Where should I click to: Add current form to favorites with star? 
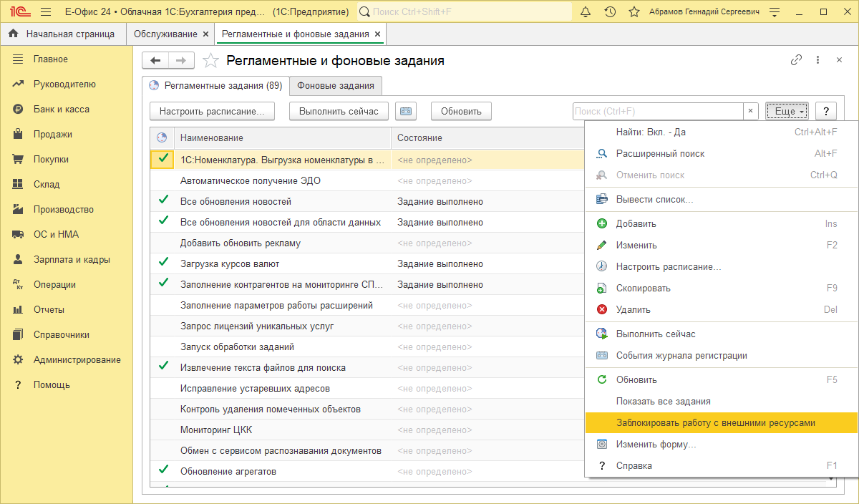210,61
